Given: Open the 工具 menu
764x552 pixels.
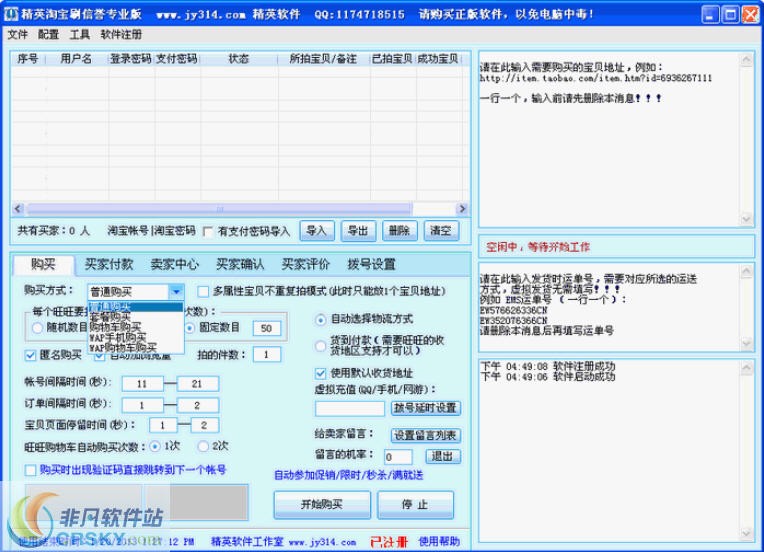Looking at the screenshot, I should pyautogui.click(x=79, y=35).
